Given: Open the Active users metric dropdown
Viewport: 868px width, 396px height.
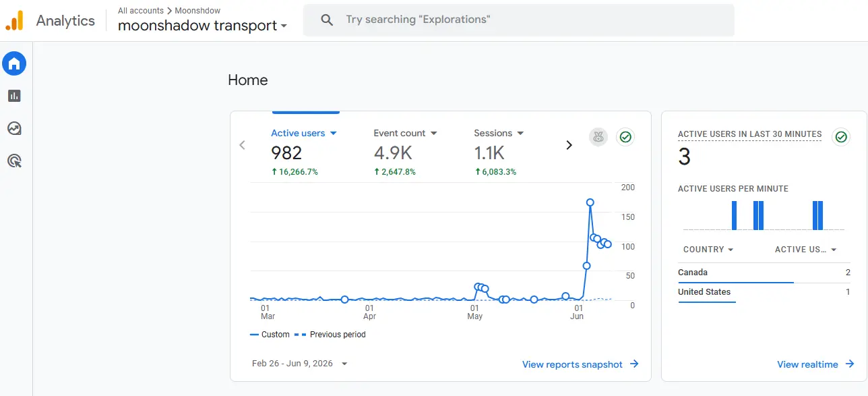Looking at the screenshot, I should coord(304,133).
